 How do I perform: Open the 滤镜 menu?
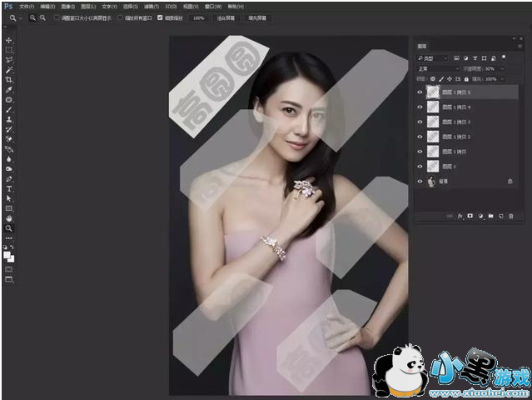pyautogui.click(x=147, y=6)
